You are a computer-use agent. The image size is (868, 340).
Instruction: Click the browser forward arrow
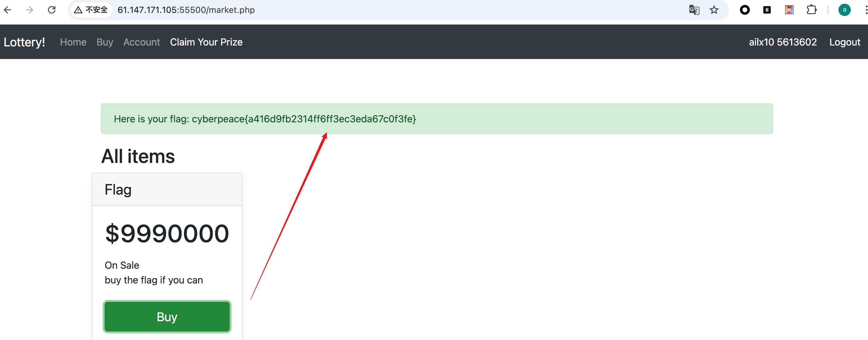click(30, 10)
